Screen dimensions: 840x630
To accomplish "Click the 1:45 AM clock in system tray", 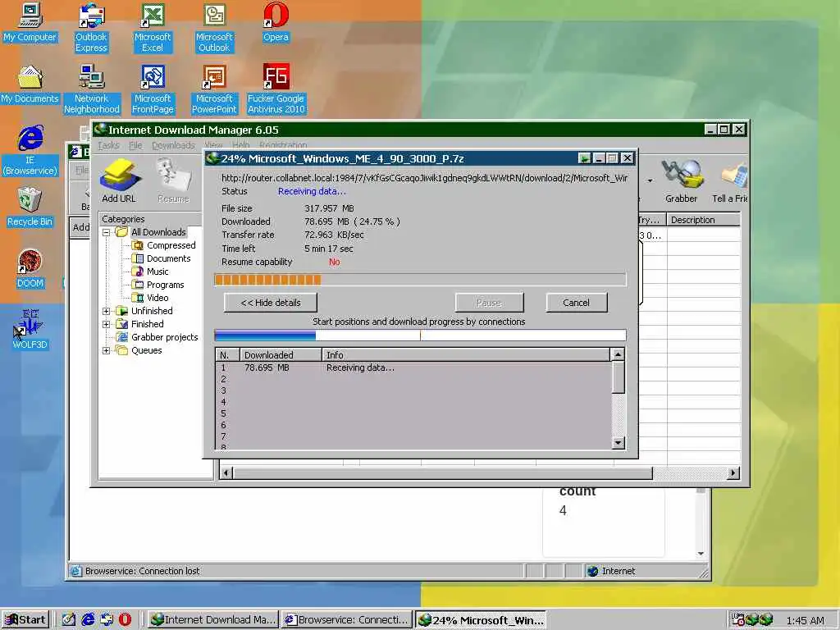I will tap(806, 620).
